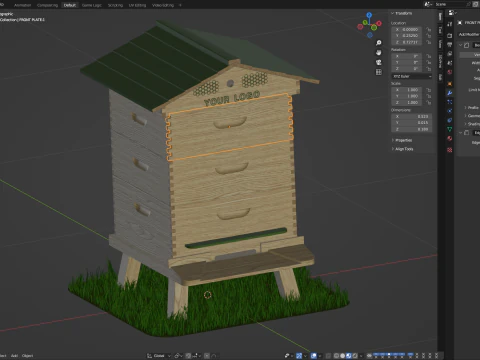Open the Global transform orientation dropdown
480x360 pixels.
(x=159, y=356)
